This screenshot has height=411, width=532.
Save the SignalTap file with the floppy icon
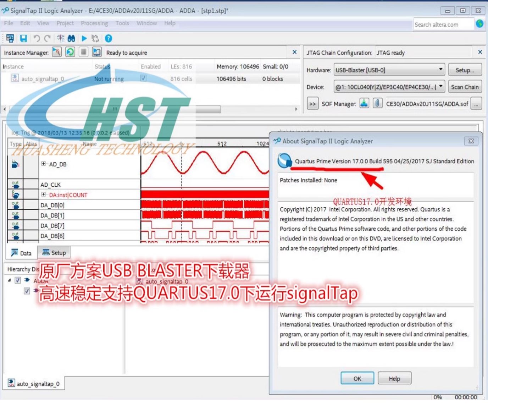pyautogui.click(x=23, y=38)
